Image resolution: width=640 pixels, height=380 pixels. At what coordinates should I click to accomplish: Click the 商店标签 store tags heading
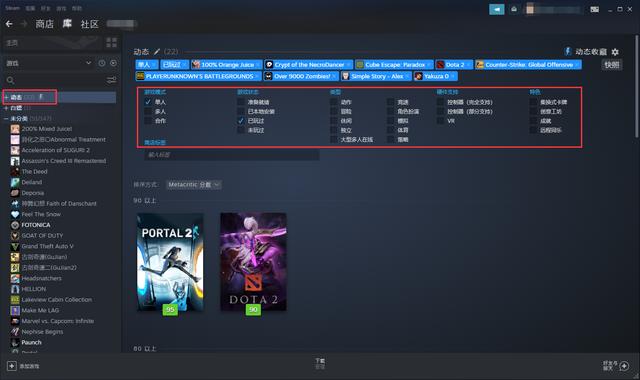tap(155, 142)
